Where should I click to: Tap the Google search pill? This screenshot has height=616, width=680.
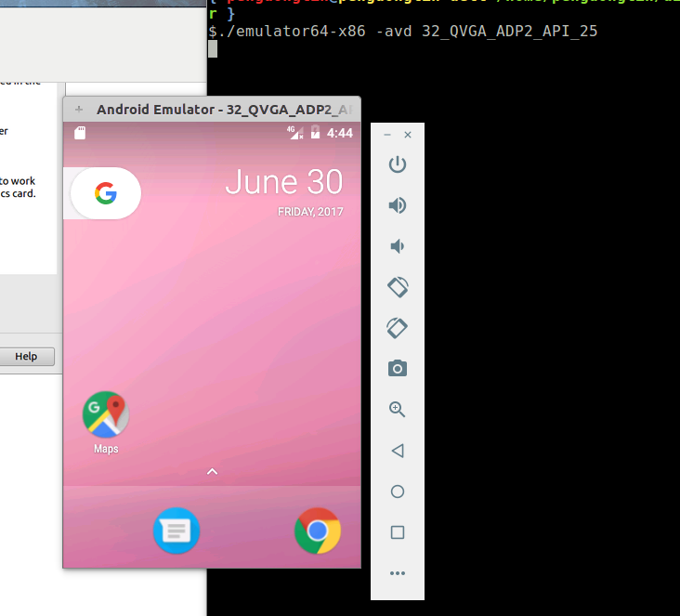click(105, 193)
